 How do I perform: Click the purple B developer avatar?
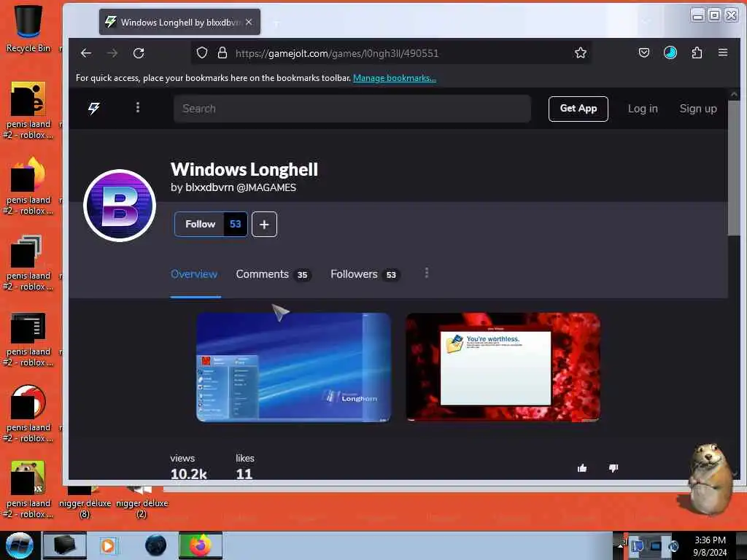point(120,206)
